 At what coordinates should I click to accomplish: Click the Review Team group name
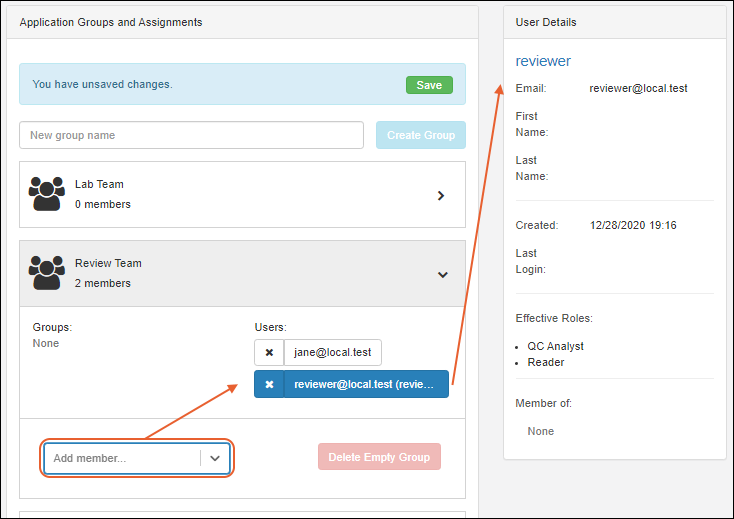click(x=108, y=264)
